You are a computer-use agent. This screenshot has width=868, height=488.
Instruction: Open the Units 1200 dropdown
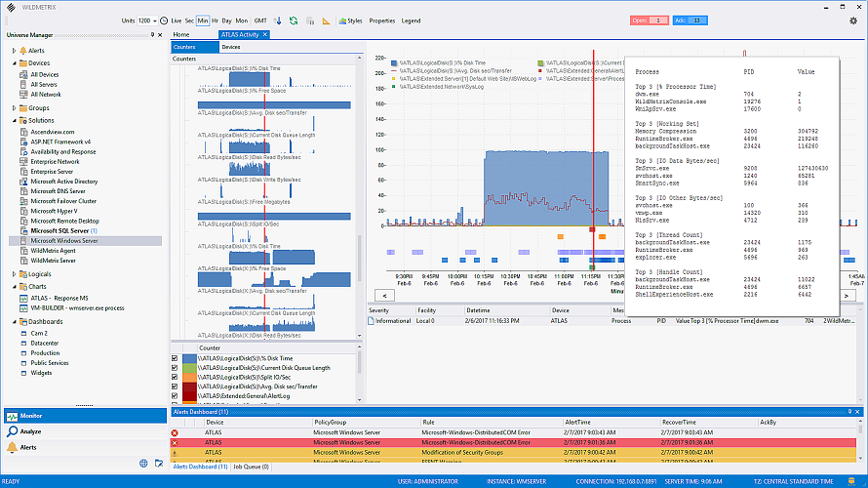pos(147,20)
